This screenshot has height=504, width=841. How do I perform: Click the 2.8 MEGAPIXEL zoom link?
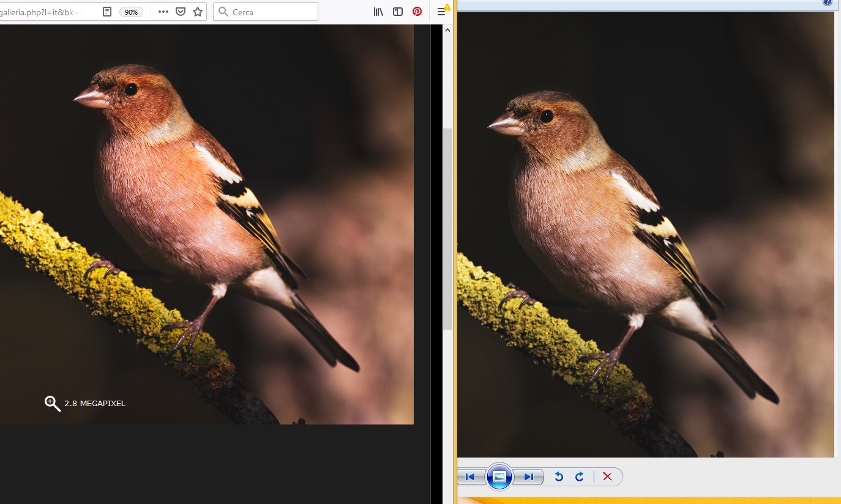point(95,404)
